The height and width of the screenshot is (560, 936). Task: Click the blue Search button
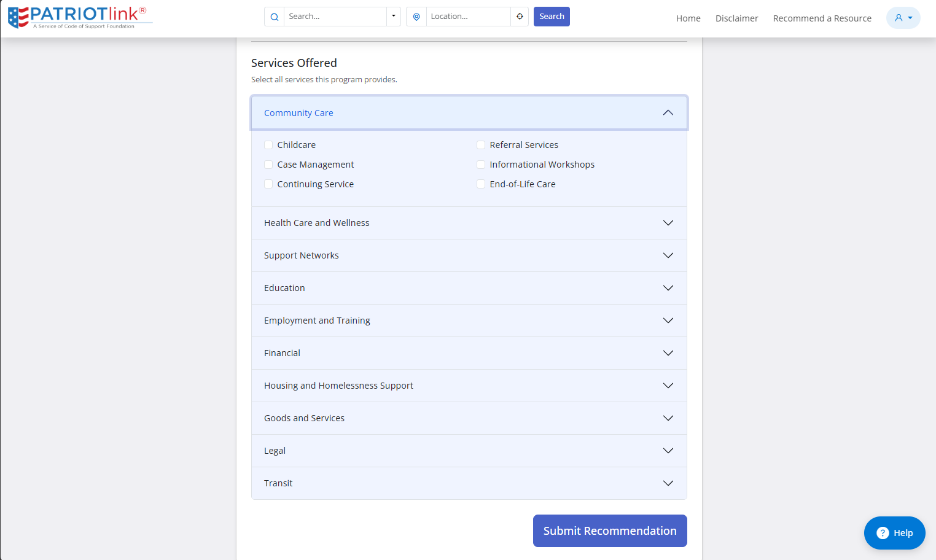pyautogui.click(x=552, y=17)
